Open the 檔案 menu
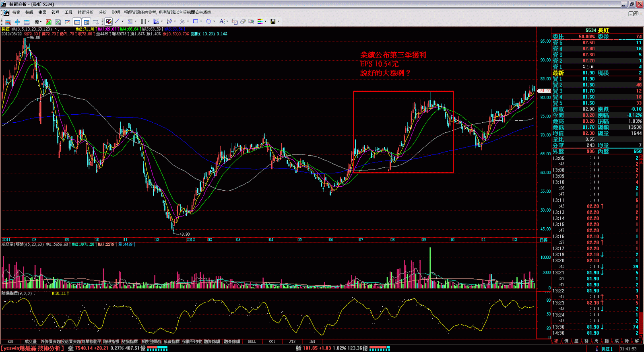 tap(16, 12)
